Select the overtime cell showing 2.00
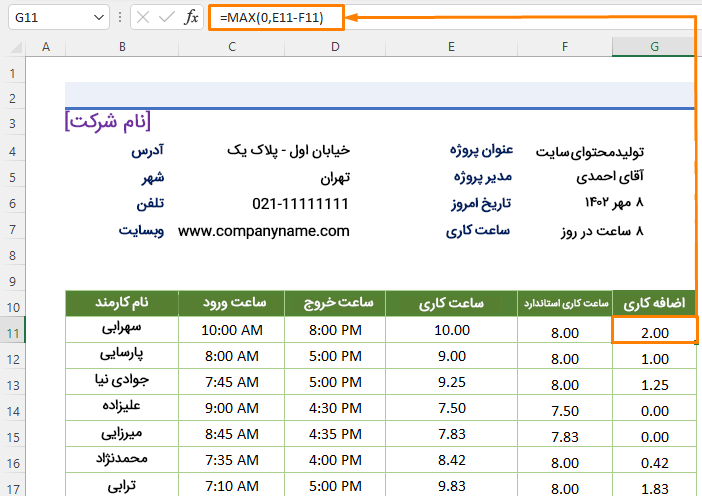The width and height of the screenshot is (702, 496). tap(654, 331)
